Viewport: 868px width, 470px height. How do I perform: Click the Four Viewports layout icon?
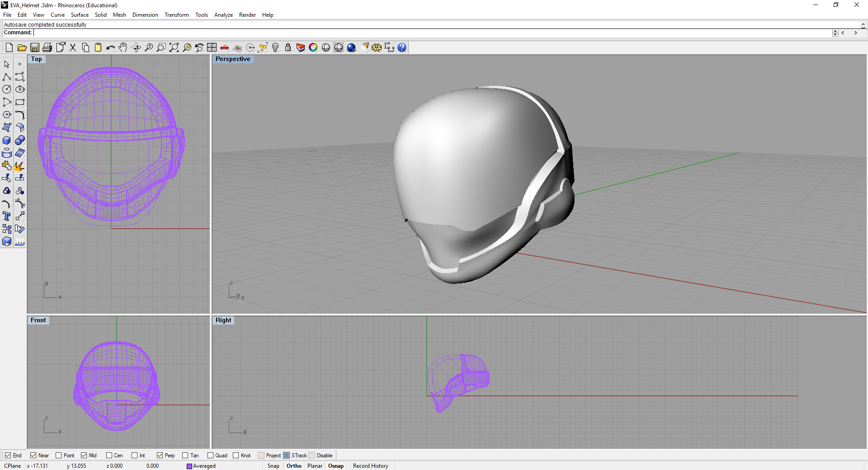(x=212, y=47)
